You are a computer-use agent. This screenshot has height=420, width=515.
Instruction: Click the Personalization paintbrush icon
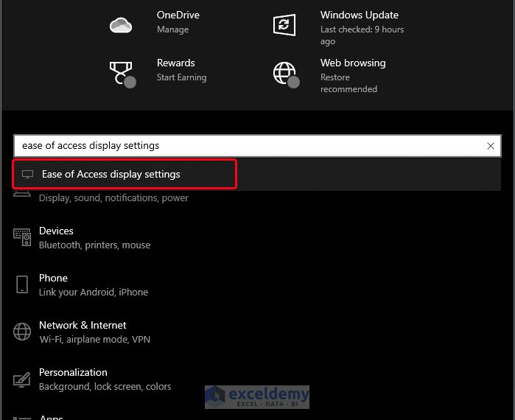point(22,379)
